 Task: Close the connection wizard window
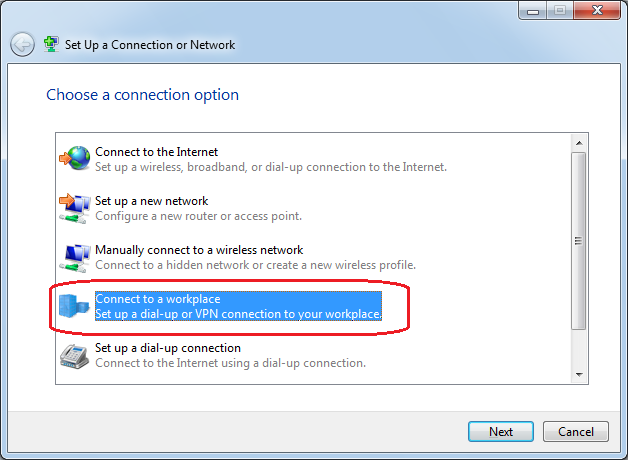[x=596, y=10]
